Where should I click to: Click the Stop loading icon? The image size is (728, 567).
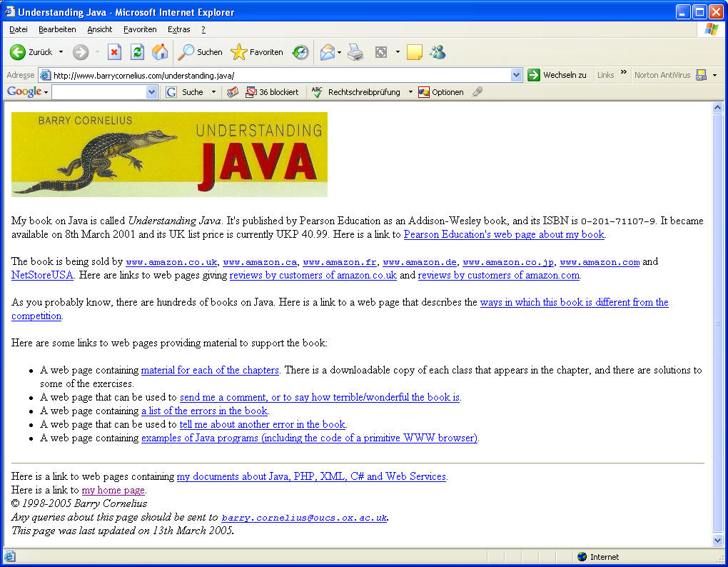pos(114,52)
